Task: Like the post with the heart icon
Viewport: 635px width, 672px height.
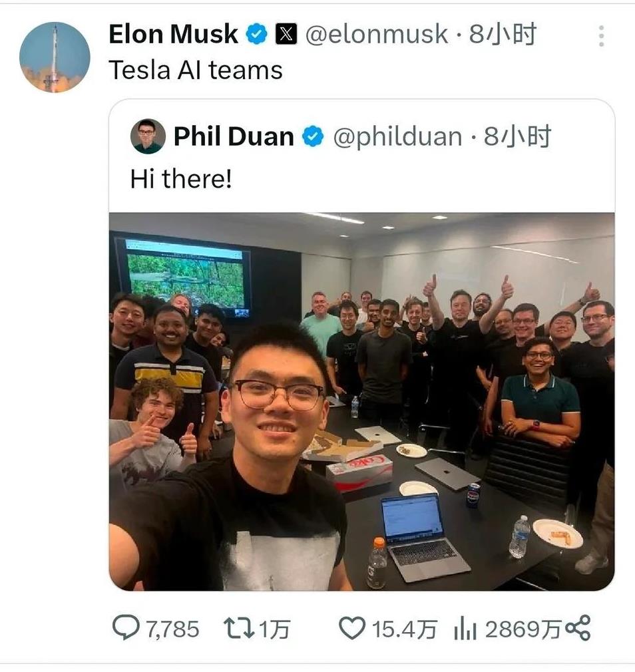Action: tap(352, 628)
